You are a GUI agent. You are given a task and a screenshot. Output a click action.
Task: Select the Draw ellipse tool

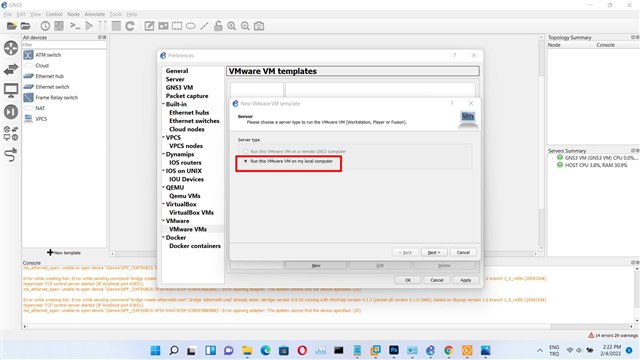pyautogui.click(x=191, y=26)
